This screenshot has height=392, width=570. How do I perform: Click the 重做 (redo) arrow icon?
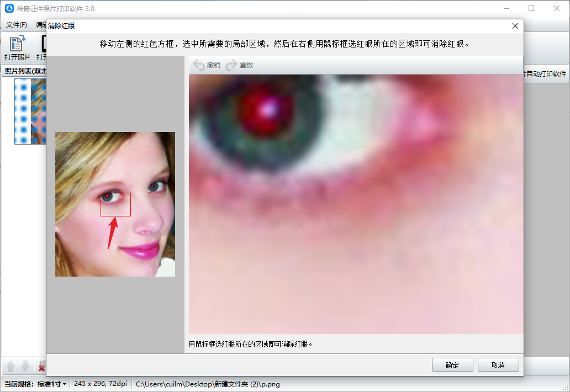[231, 65]
